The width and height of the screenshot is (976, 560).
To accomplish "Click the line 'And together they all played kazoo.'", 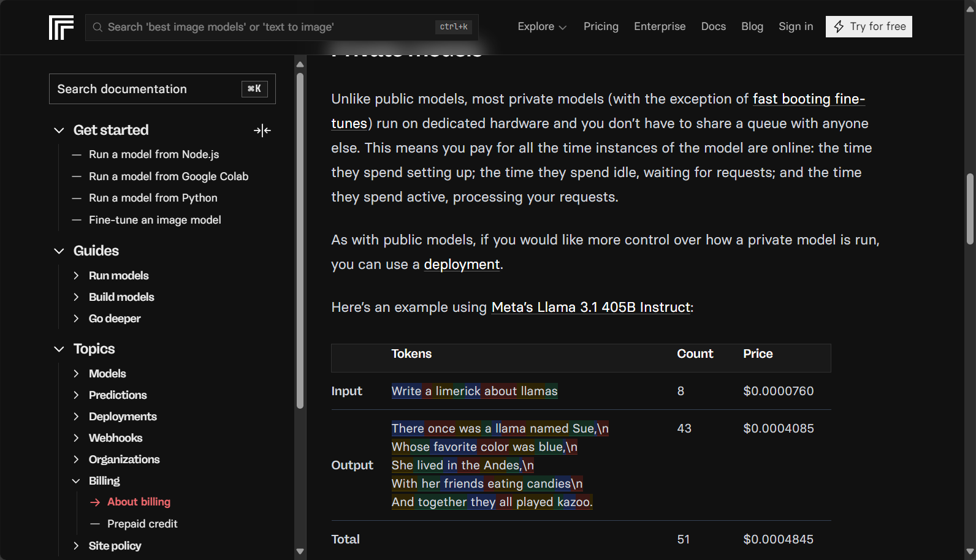I will [x=492, y=502].
